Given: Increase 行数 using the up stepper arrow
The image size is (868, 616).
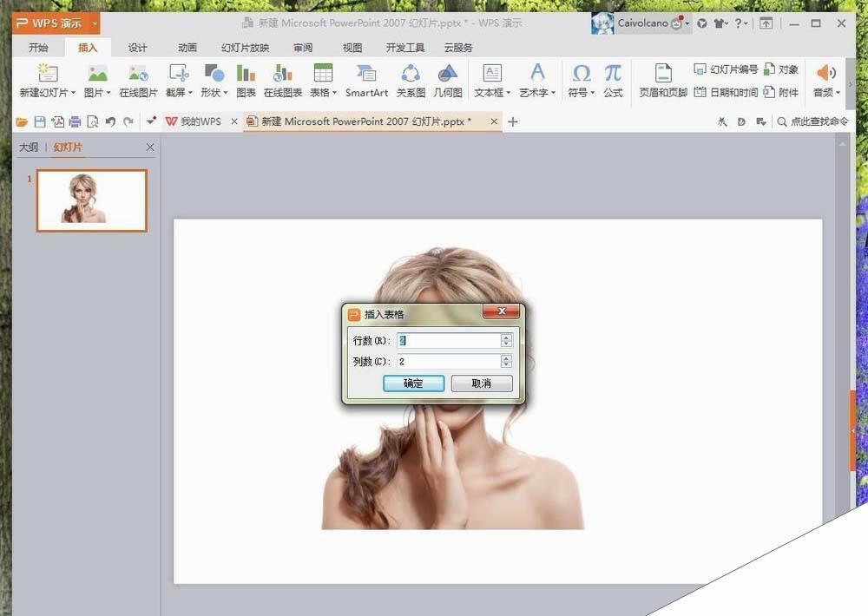Looking at the screenshot, I should click(x=506, y=337).
